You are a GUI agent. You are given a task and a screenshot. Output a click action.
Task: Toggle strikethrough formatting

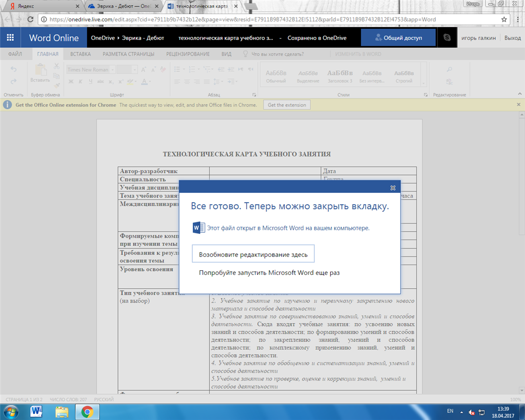tap(100, 82)
